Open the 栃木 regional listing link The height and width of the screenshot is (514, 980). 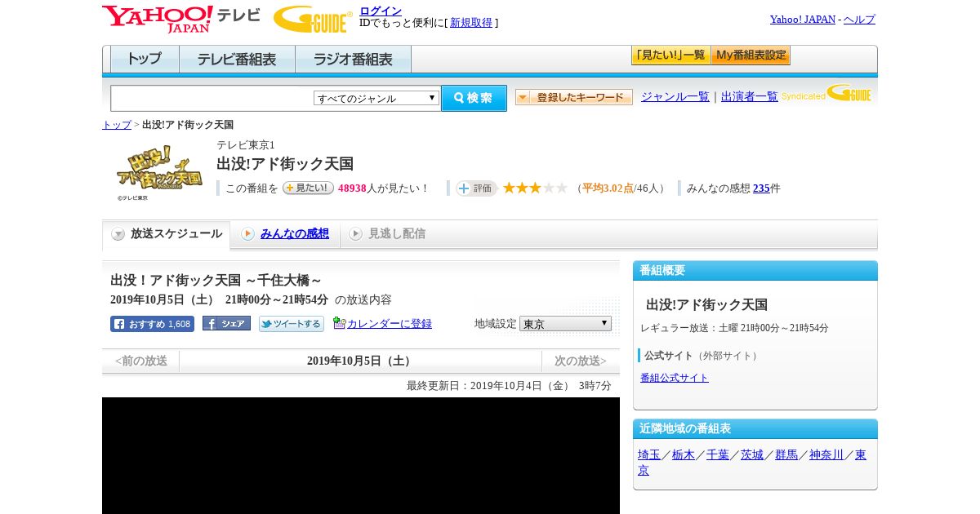coord(684,455)
